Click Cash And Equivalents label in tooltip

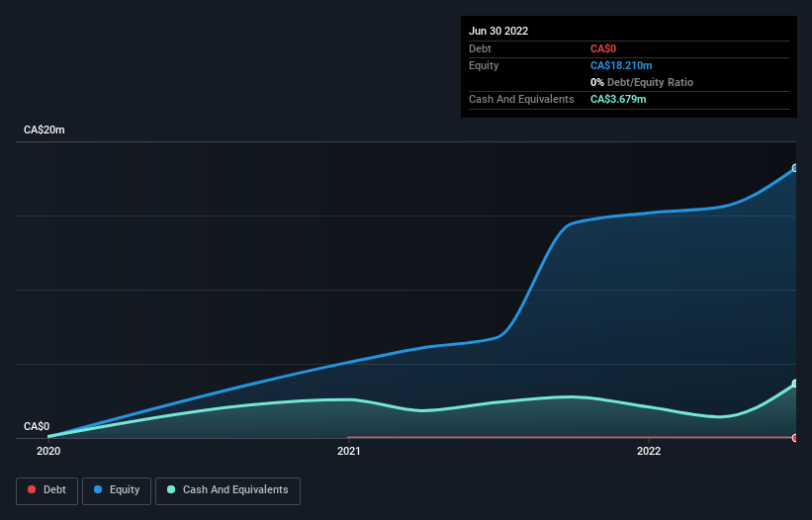(x=521, y=99)
